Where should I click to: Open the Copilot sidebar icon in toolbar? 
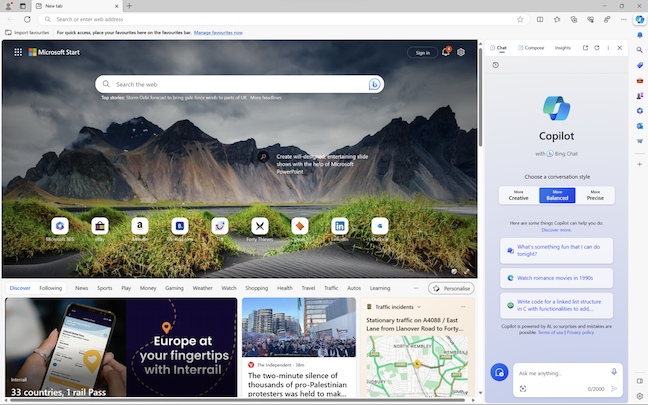640,19
